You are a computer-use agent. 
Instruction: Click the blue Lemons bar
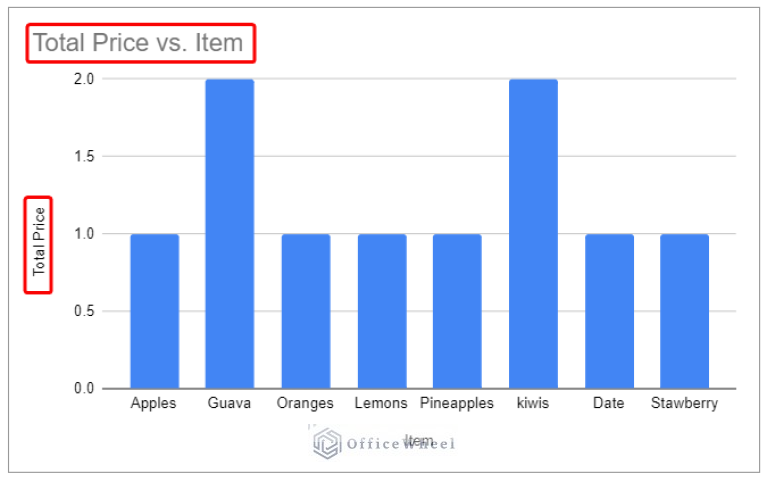tap(381, 311)
